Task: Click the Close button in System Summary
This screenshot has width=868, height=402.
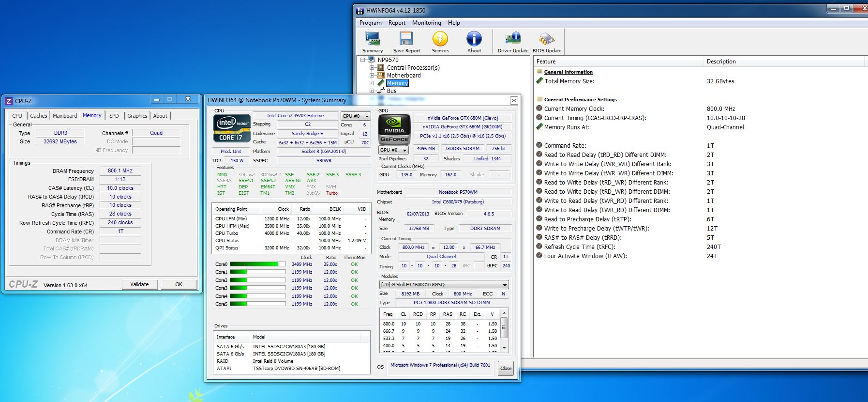Action: [x=506, y=368]
